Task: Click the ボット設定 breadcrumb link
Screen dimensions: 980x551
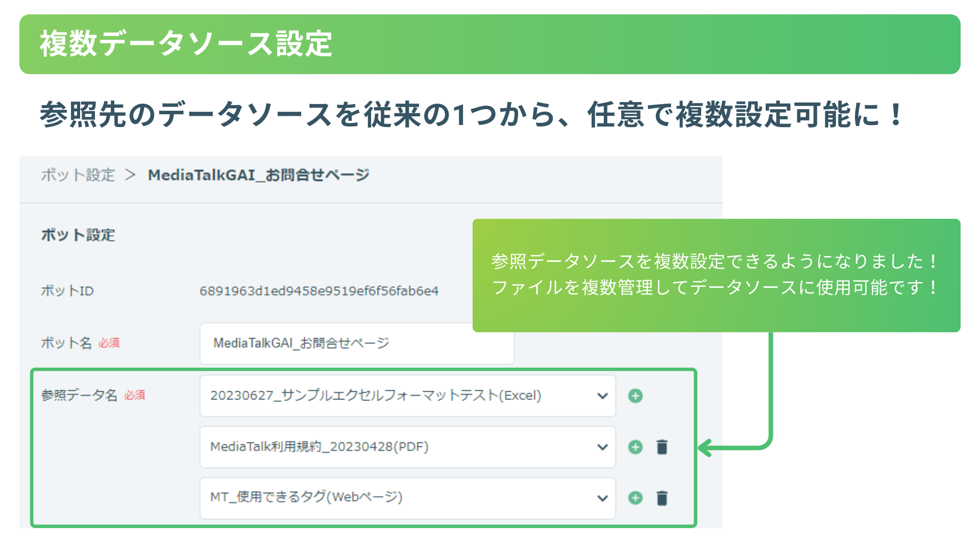Action: point(78,175)
